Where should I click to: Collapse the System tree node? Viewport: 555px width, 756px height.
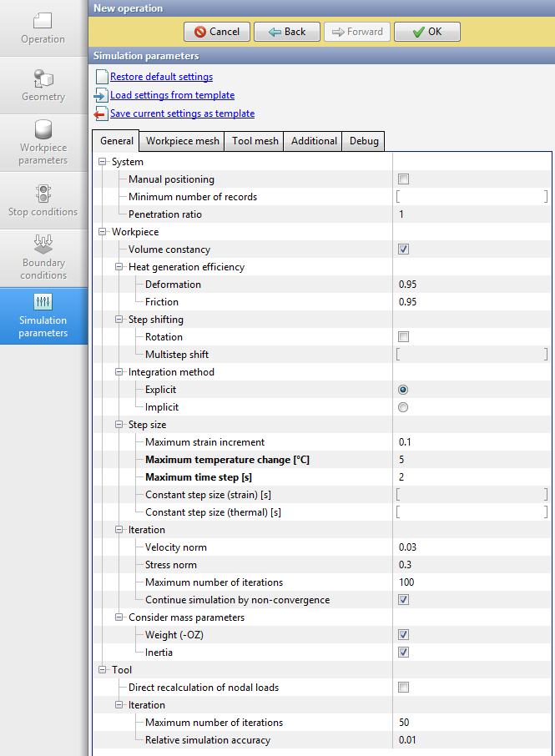click(x=103, y=162)
